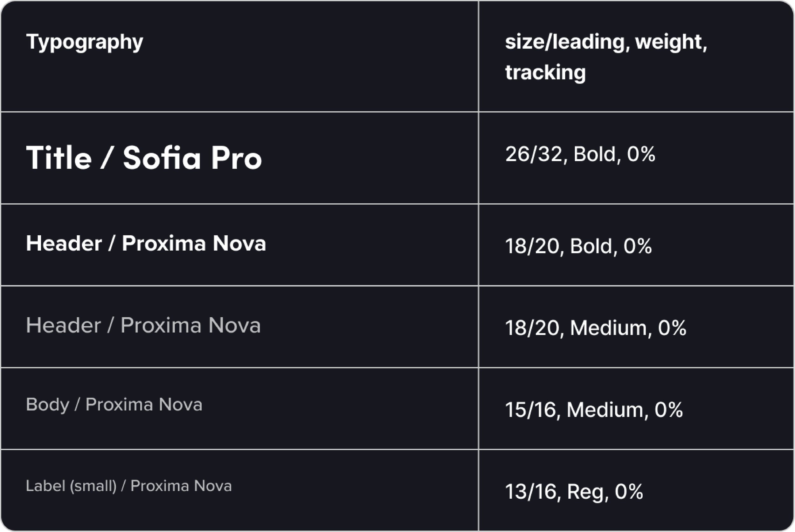Image resolution: width=795 pixels, height=532 pixels.
Task: Select the 'Title / Sofia Pro' text
Action: (144, 158)
